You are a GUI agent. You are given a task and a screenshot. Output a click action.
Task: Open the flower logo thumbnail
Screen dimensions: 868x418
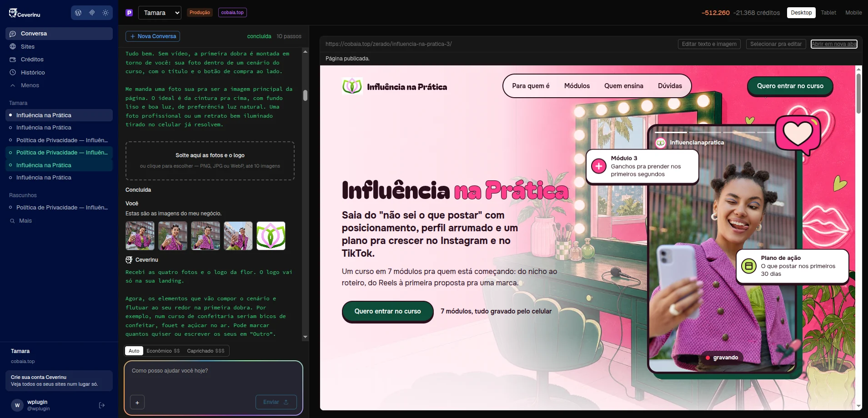[x=271, y=236]
